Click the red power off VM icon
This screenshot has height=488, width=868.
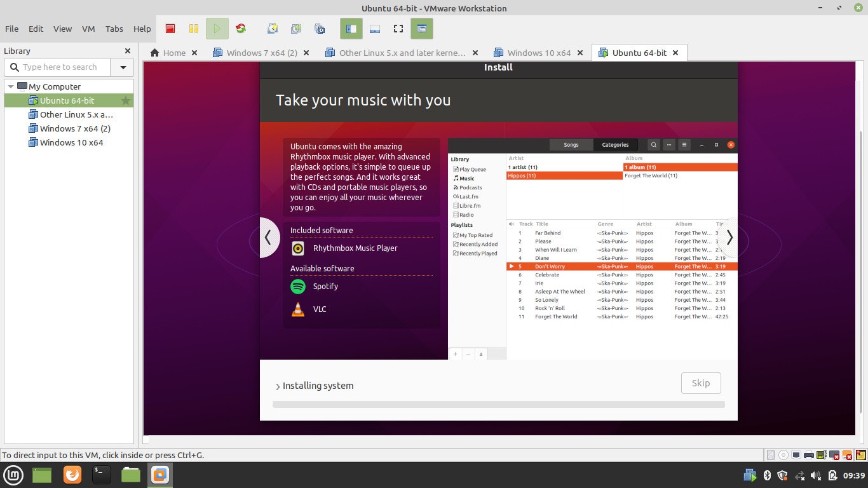pyautogui.click(x=170, y=29)
